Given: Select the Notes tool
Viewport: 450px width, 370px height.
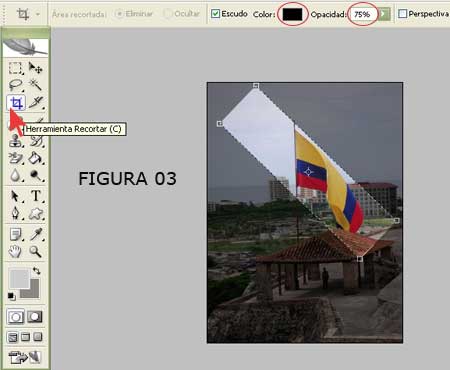Looking at the screenshot, I should pyautogui.click(x=15, y=234).
